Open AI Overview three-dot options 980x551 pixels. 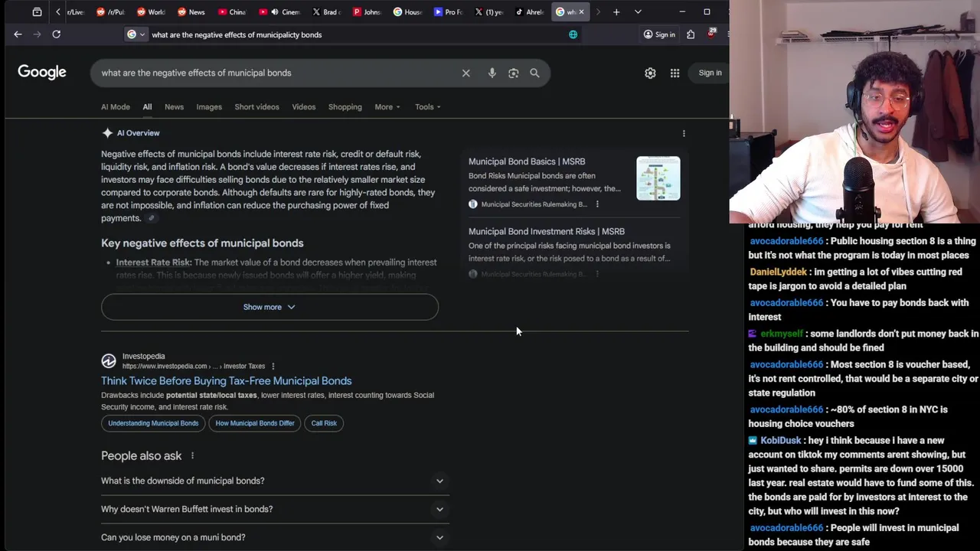(684, 133)
